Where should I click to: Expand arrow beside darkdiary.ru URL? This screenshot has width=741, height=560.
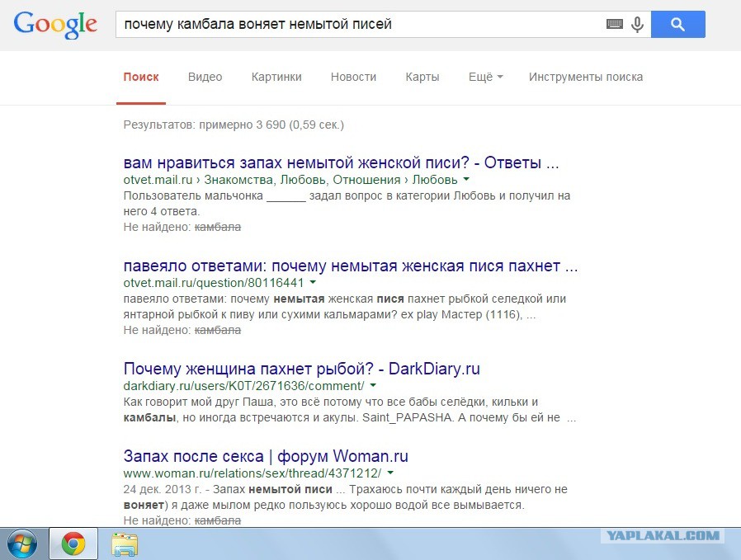[x=373, y=385]
